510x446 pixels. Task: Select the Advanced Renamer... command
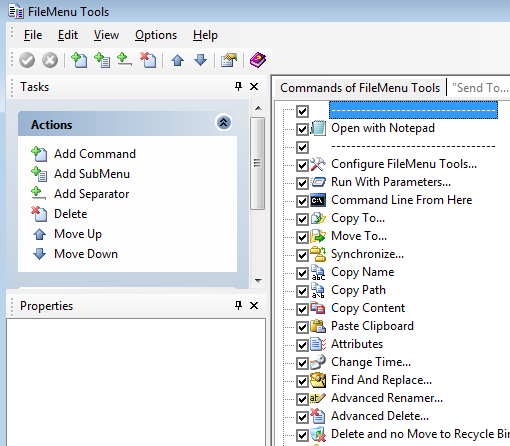pos(387,398)
